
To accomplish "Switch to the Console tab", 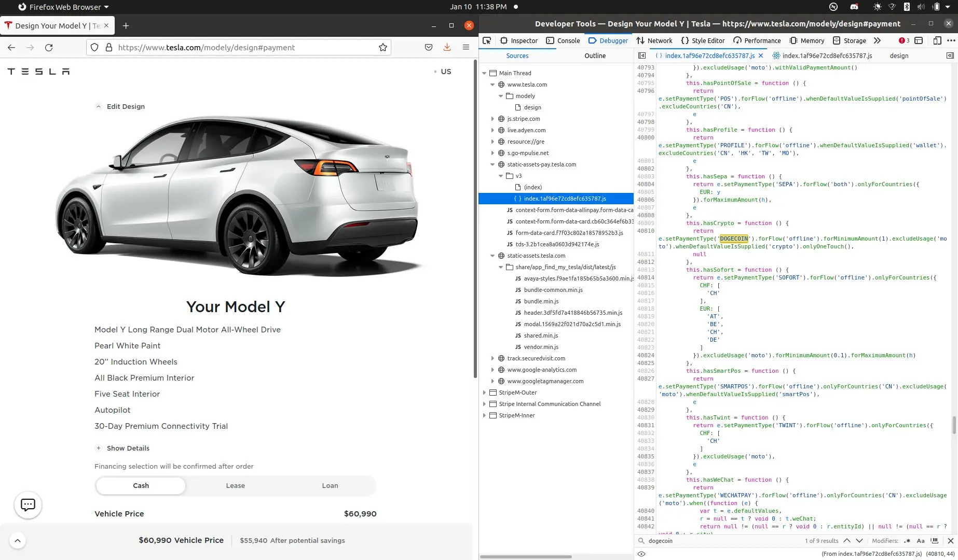I will (563, 40).
